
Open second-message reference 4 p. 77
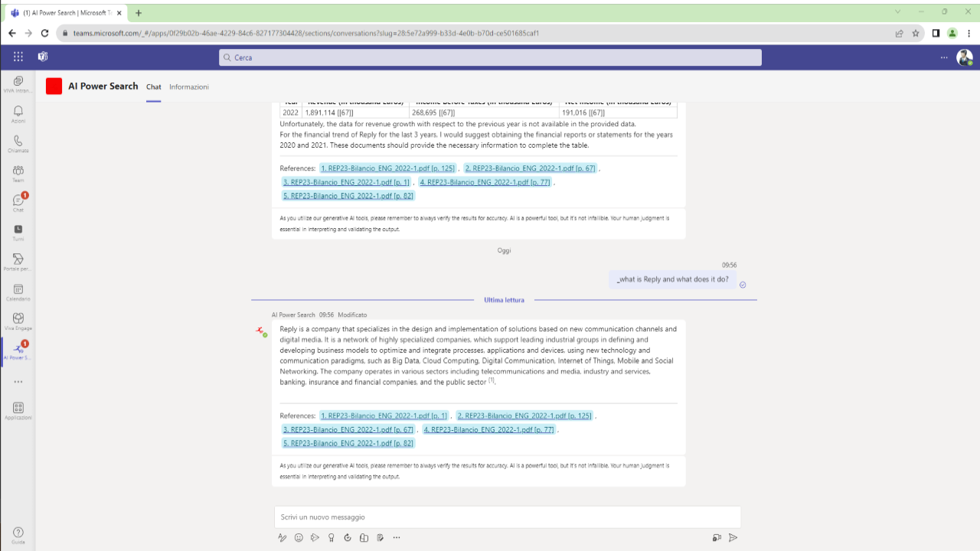tap(488, 429)
